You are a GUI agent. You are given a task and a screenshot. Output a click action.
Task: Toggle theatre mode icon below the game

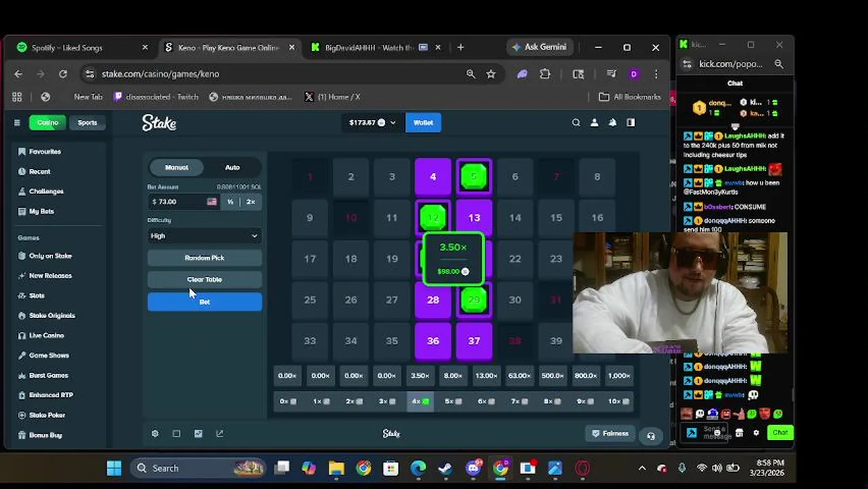177,433
